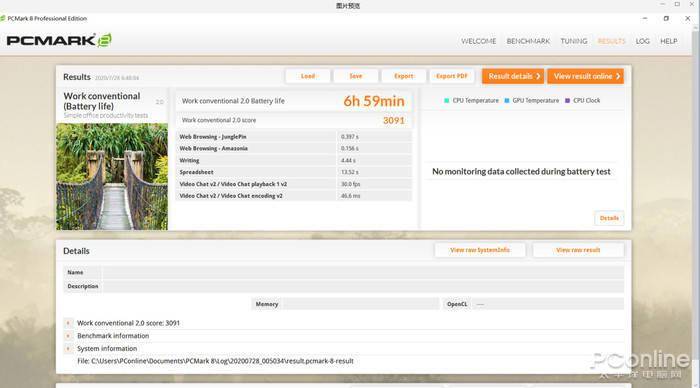Expand Work conventional 2.0 score row
This screenshot has height=388, width=700.
68,323
